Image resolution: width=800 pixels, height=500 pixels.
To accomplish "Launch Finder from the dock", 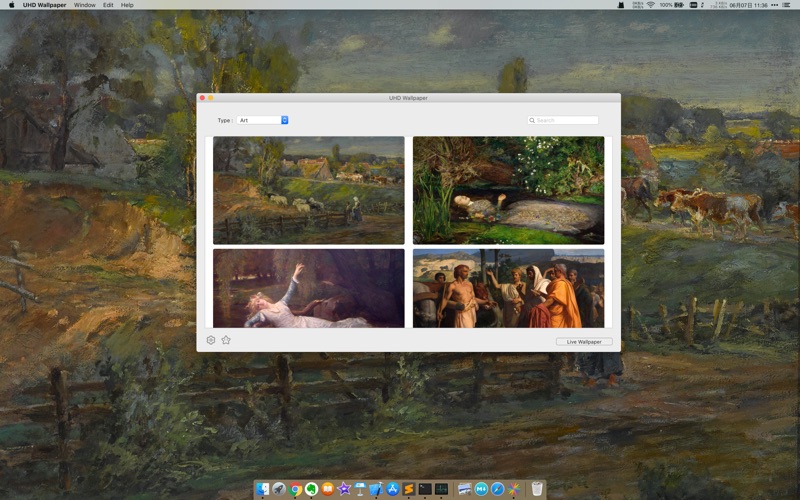I will (x=263, y=489).
